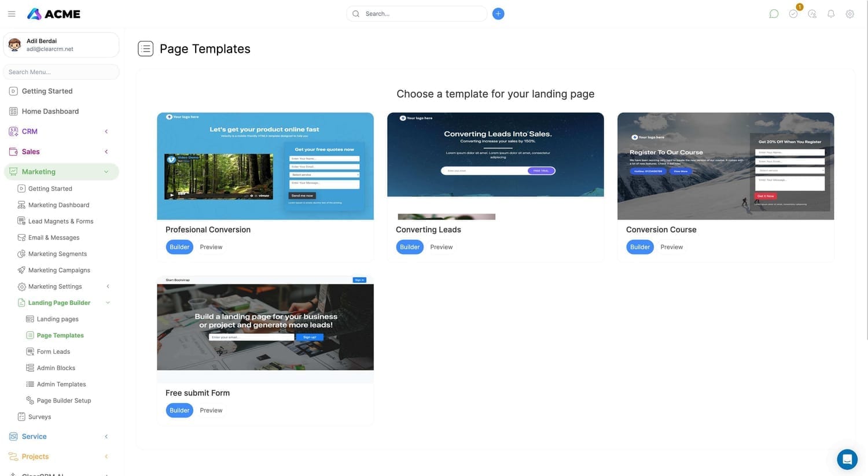Click the ACME logo
Screen dimensions: 868x476
[x=54, y=14]
